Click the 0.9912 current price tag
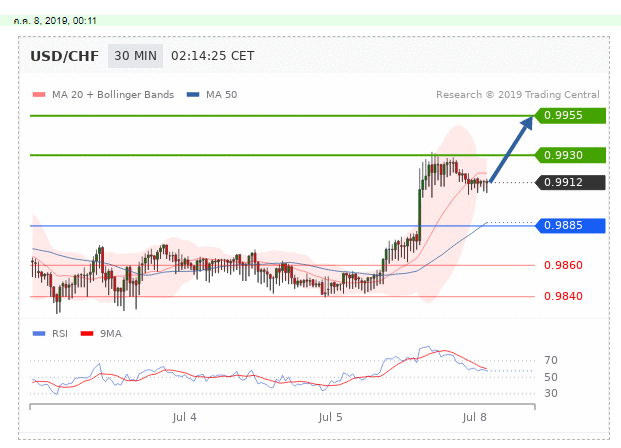This screenshot has height=448, width=621. [x=570, y=182]
